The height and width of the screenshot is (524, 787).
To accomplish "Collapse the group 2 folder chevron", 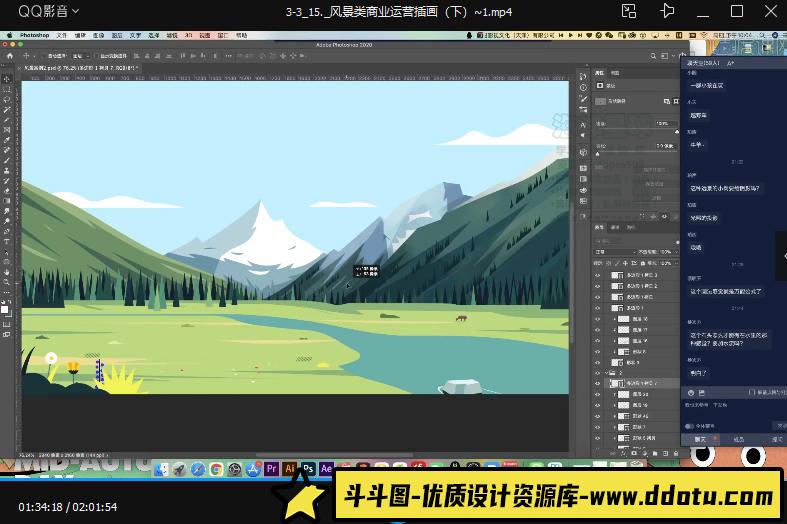I will (606, 373).
